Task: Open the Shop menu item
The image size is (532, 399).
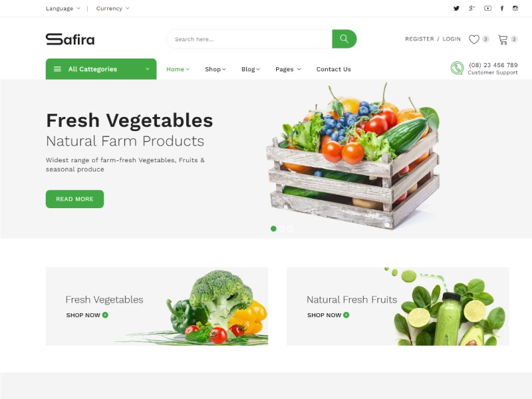Action: tap(215, 69)
